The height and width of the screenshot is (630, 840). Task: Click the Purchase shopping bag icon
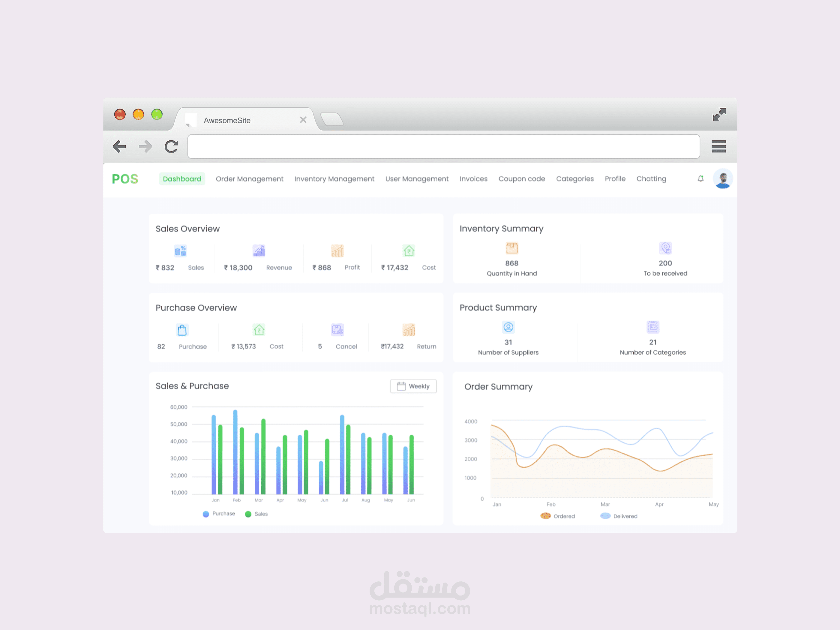[x=182, y=330]
